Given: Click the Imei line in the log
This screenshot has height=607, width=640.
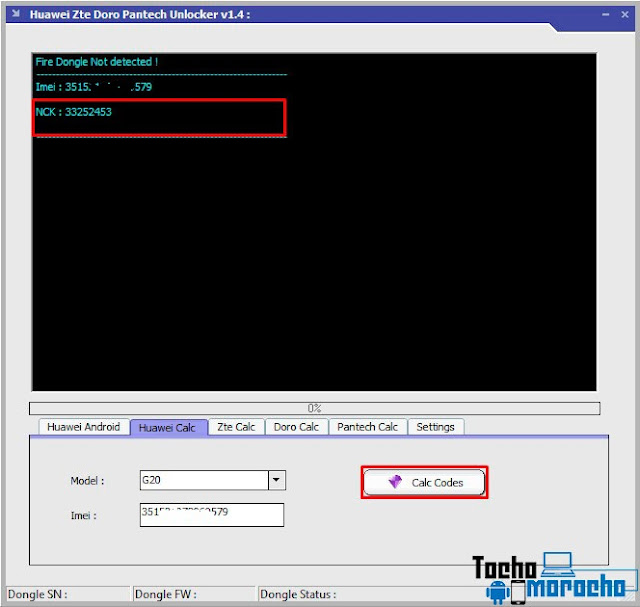Looking at the screenshot, I should [x=94, y=87].
